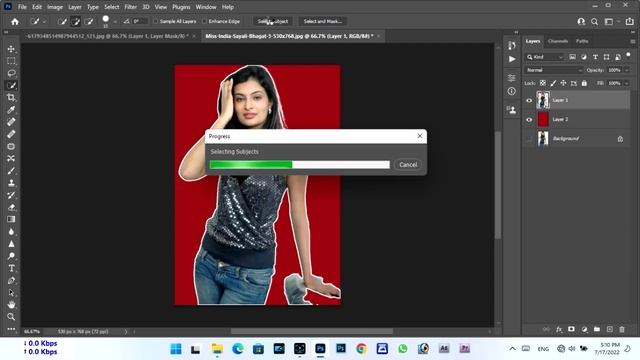Viewport: 640px width, 360px height.
Task: Open the Normal blend mode dropdown
Action: [x=554, y=70]
